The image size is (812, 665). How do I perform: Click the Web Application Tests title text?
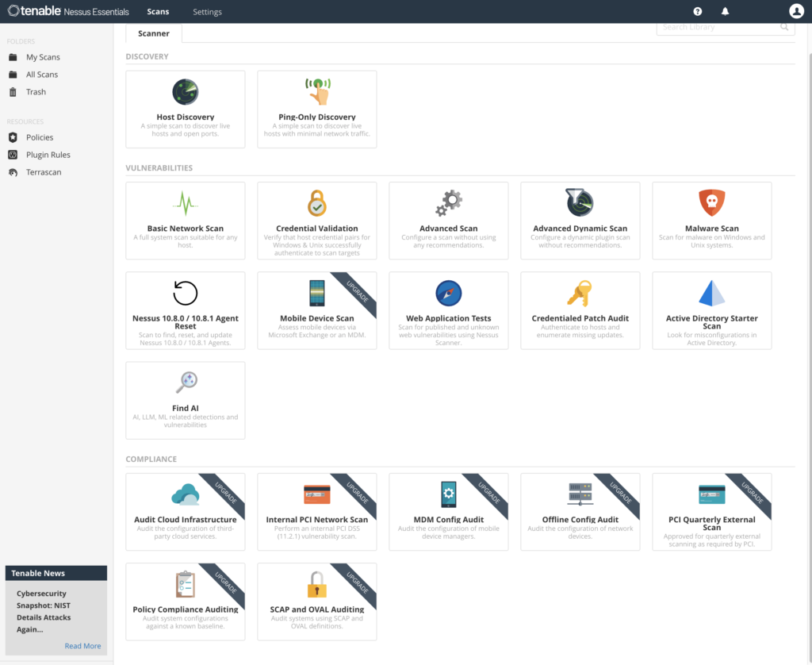[449, 318]
